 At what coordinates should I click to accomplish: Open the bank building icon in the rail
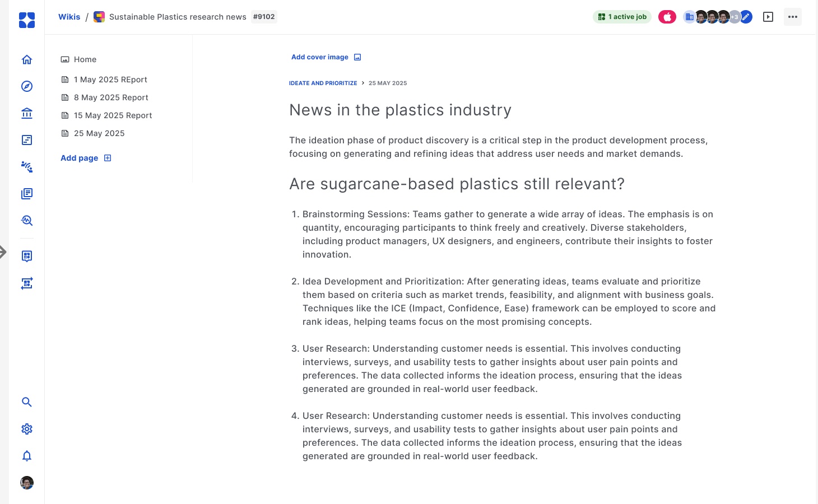pos(27,113)
